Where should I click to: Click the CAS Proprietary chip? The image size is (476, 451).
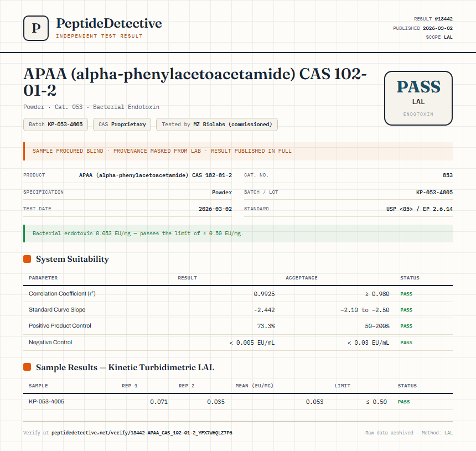(x=122, y=125)
